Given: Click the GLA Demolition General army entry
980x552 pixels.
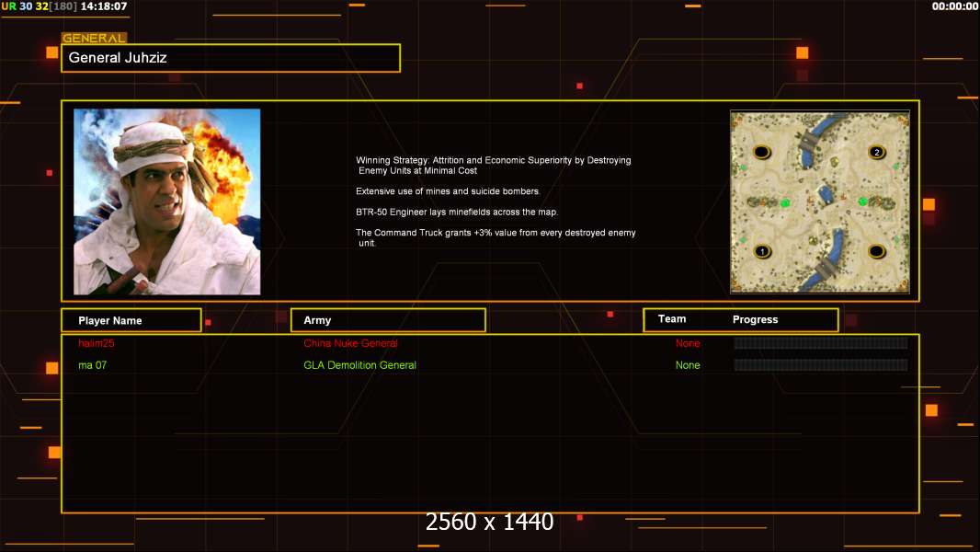Looking at the screenshot, I should [x=360, y=365].
